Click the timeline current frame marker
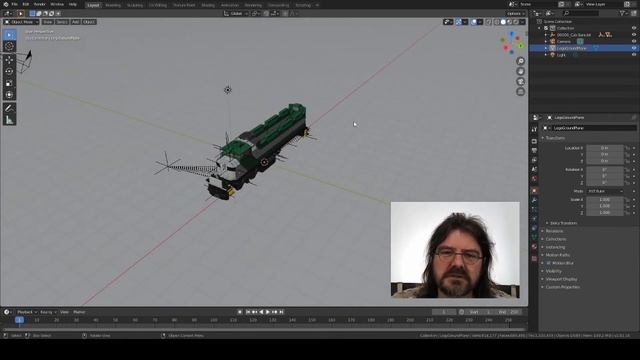The image size is (640, 360). coord(19,320)
